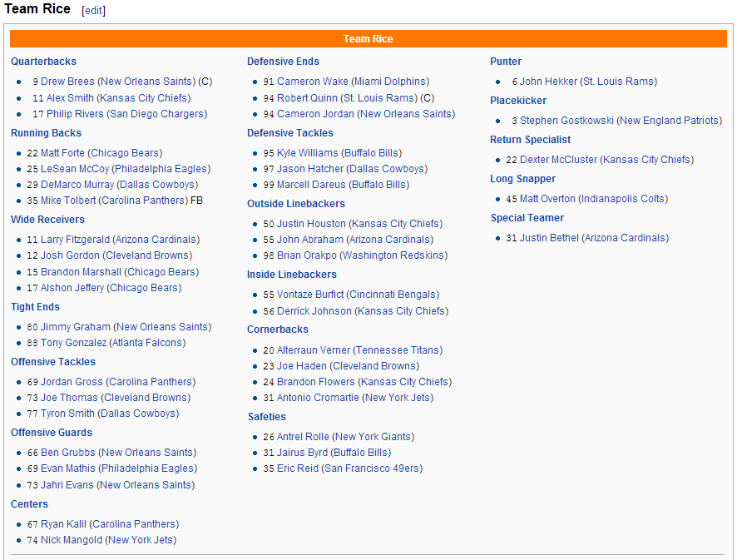
Task: Open the Inside Linebackers heading link
Action: tap(292, 275)
